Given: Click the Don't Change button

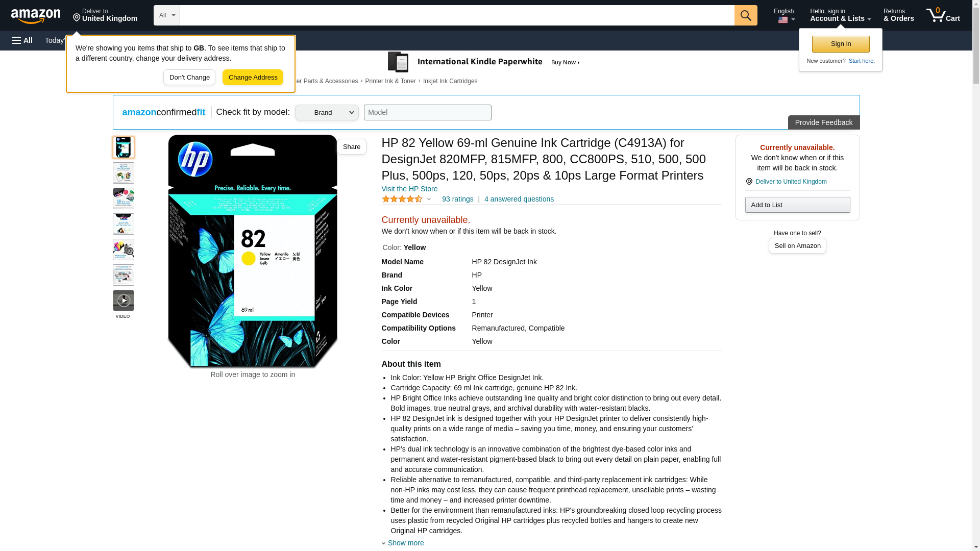Looking at the screenshot, I should pos(189,78).
